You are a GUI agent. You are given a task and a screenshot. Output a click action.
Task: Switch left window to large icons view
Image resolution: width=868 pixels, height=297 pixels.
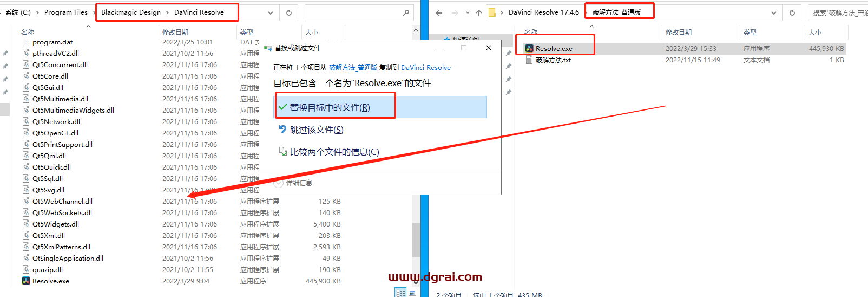[x=412, y=293]
